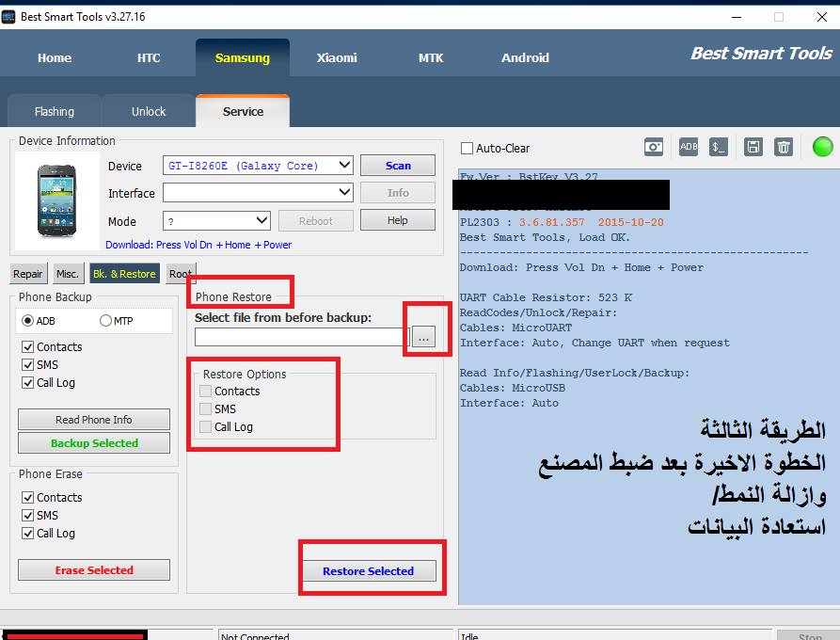Open the Misc. section tab
Screen dimensions: 840x640
pyautogui.click(x=68, y=274)
